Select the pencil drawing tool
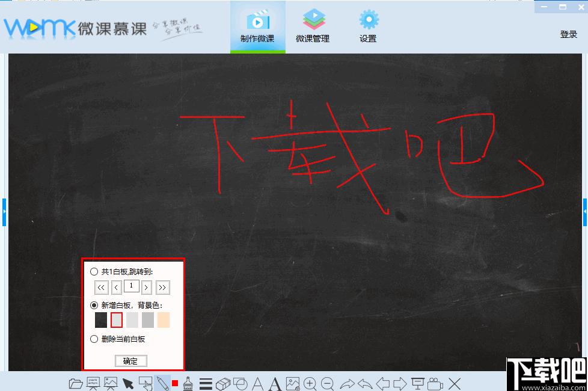Viewport: 588px width, 391px height. [x=162, y=384]
